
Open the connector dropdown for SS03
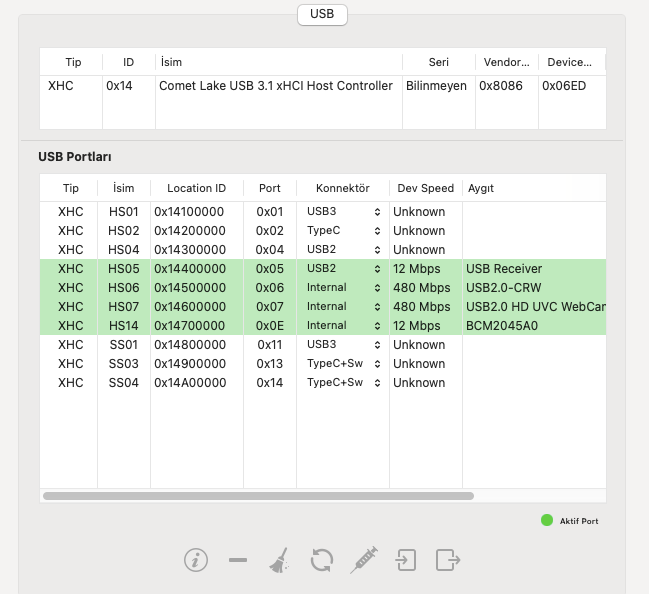(343, 364)
